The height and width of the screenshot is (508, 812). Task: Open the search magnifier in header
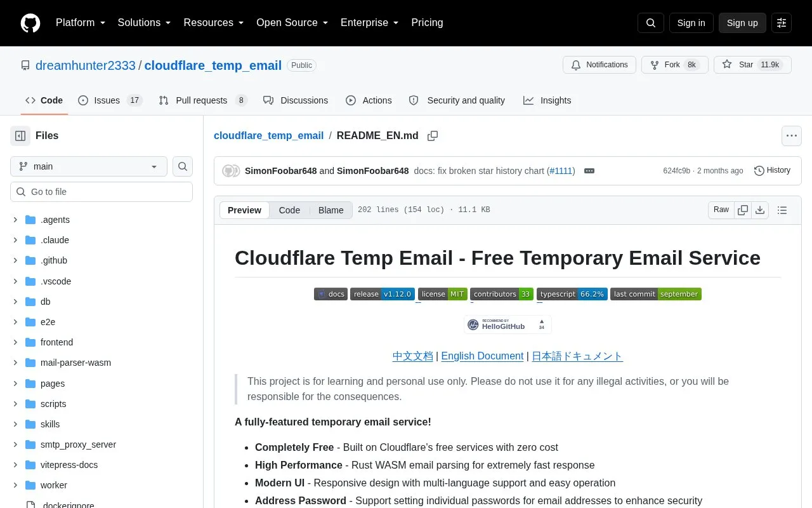coord(651,23)
